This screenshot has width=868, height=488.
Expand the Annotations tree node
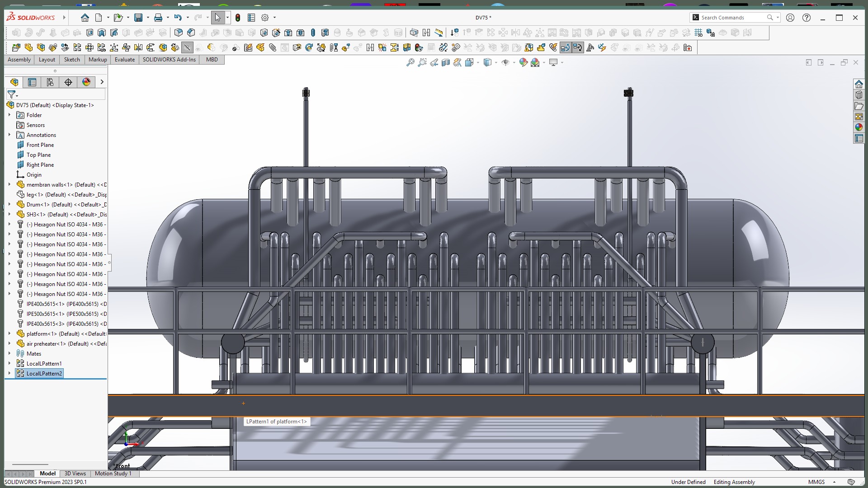[9, 135]
